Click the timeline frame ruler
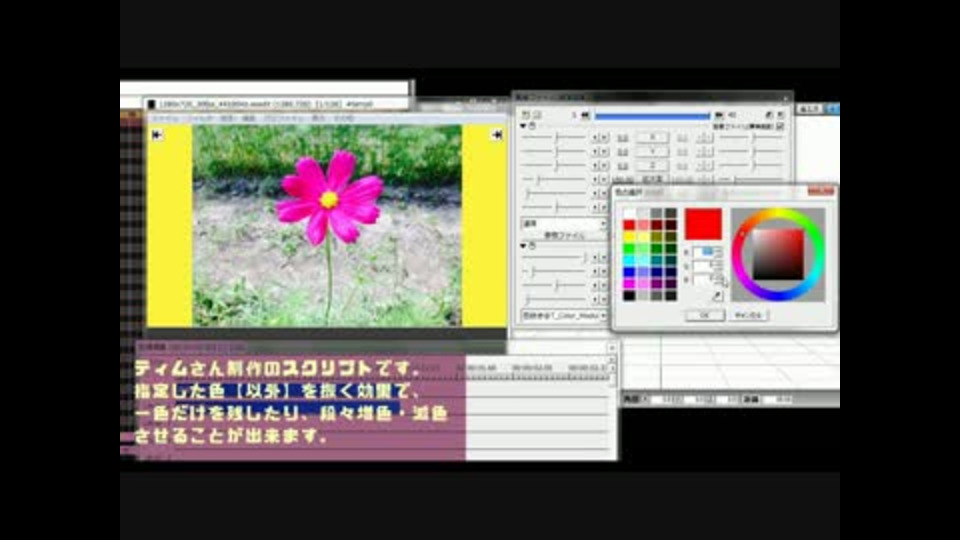 point(539,369)
